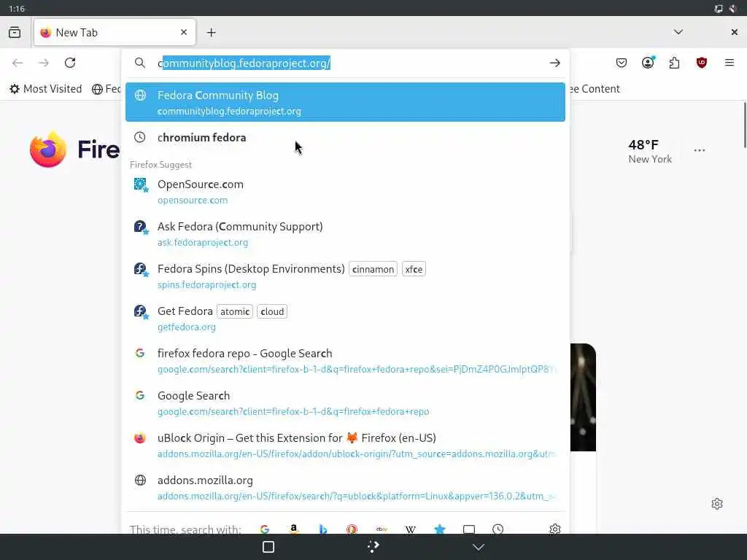The image size is (747, 560).
Task: Click the Go arrow in address bar
Action: coord(554,63)
